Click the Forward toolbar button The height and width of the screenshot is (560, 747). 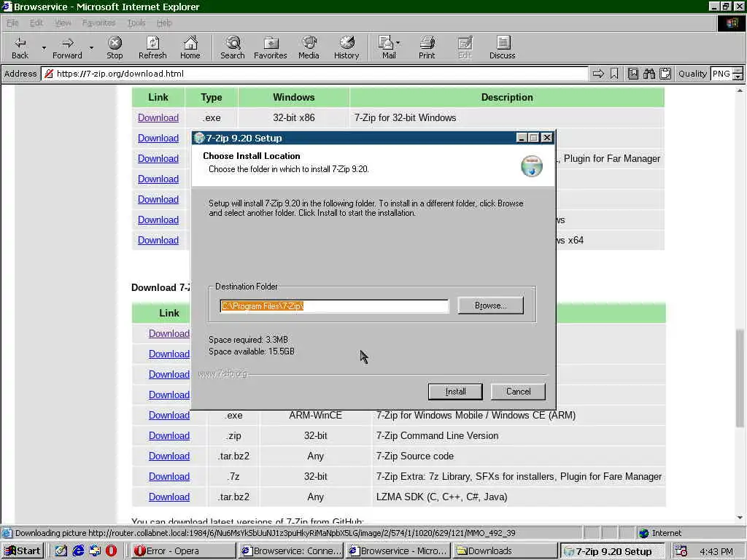point(67,47)
